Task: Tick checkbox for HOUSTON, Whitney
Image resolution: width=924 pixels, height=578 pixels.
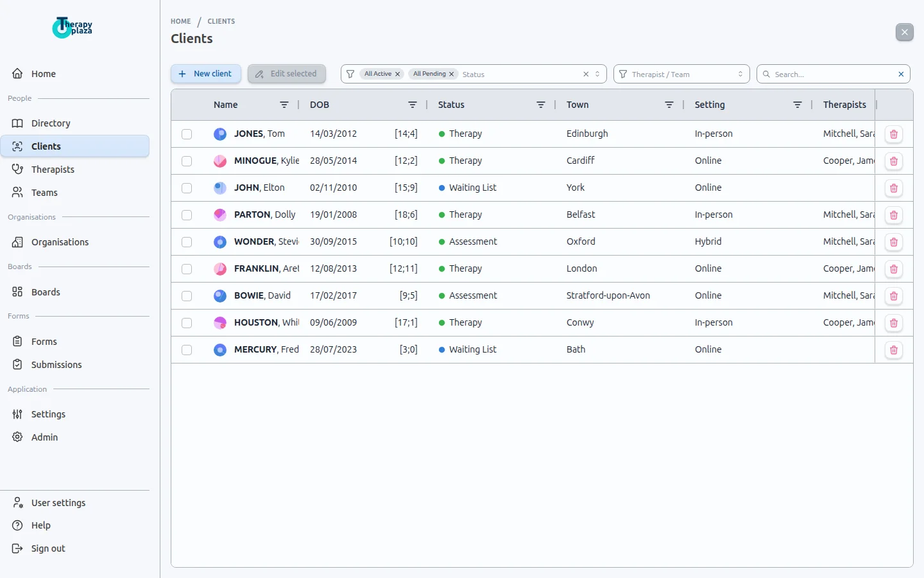Action: (x=187, y=323)
